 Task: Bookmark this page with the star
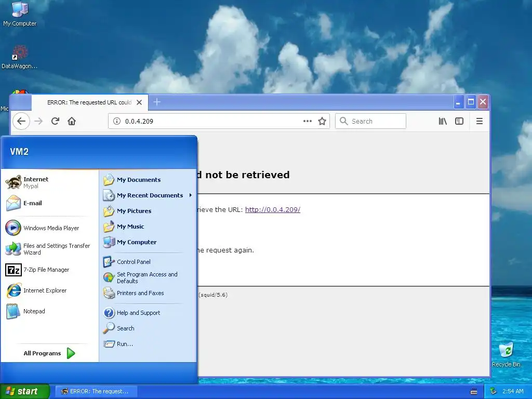point(322,121)
